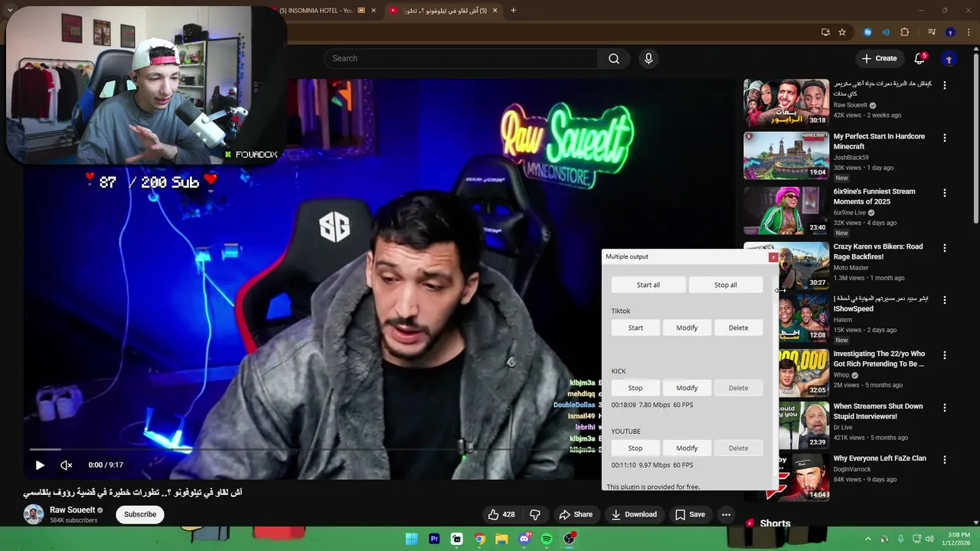Viewport: 980px width, 551px height.
Task: Open a new browser tab
Action: (x=513, y=11)
